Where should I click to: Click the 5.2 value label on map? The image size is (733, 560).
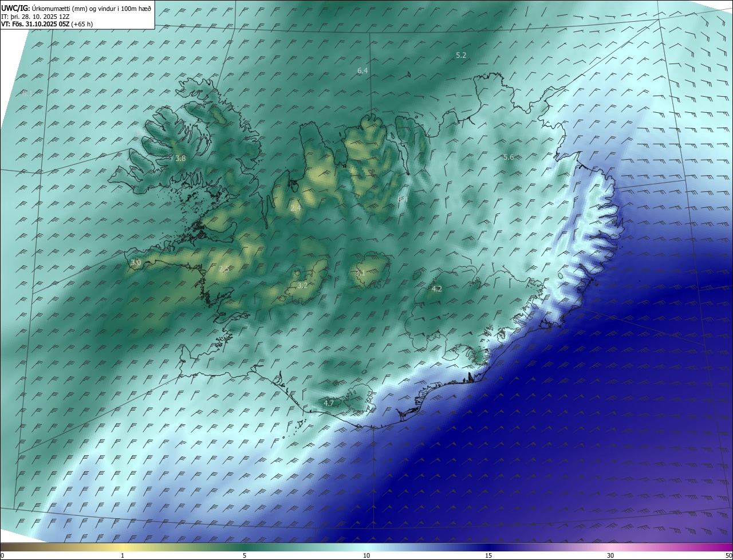click(x=461, y=56)
